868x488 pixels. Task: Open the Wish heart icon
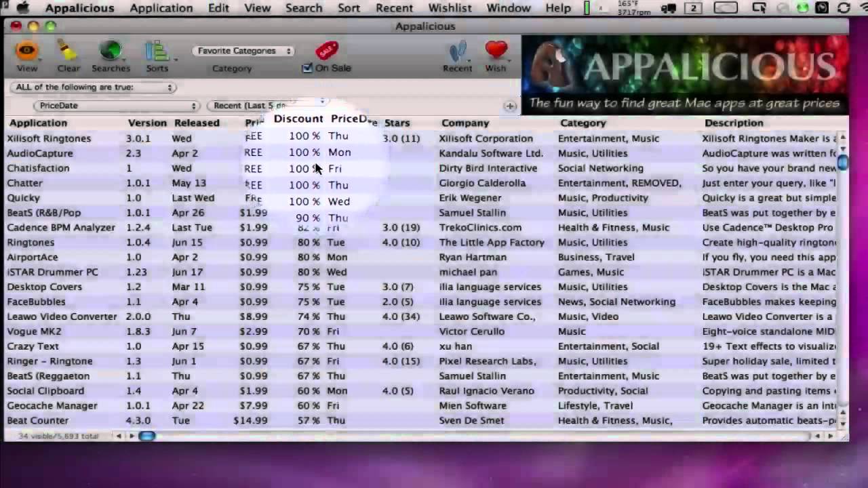tap(496, 50)
